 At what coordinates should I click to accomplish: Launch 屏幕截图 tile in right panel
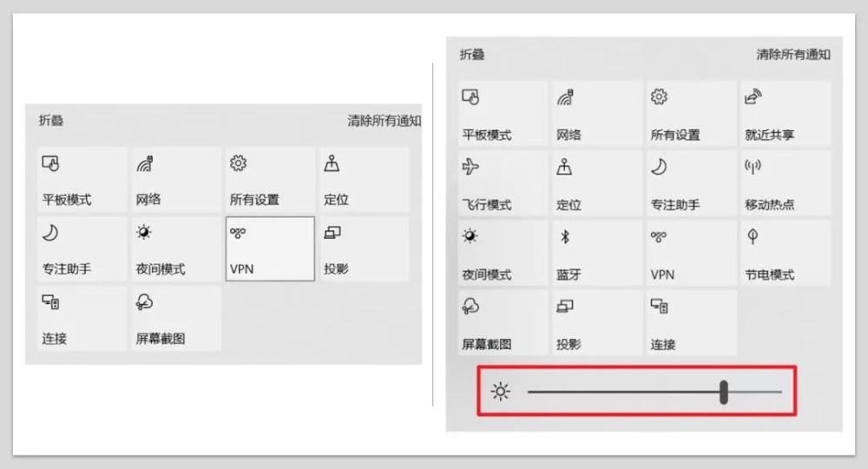(x=503, y=323)
